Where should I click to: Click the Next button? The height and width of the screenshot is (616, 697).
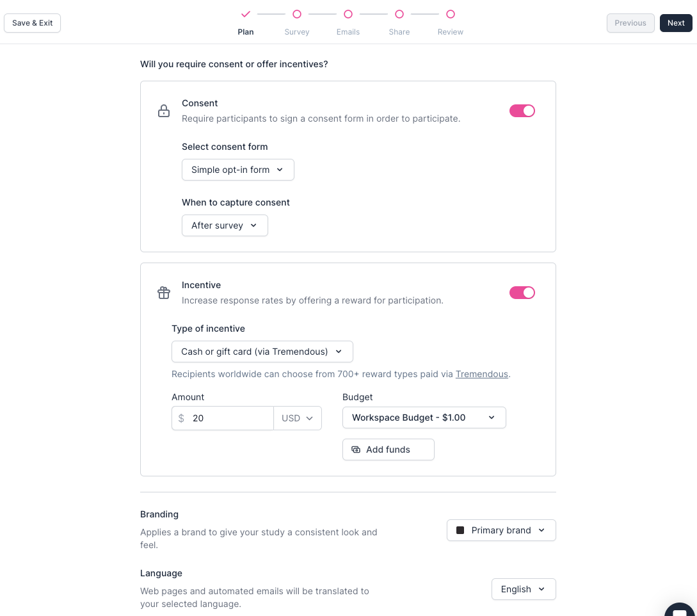pos(676,23)
